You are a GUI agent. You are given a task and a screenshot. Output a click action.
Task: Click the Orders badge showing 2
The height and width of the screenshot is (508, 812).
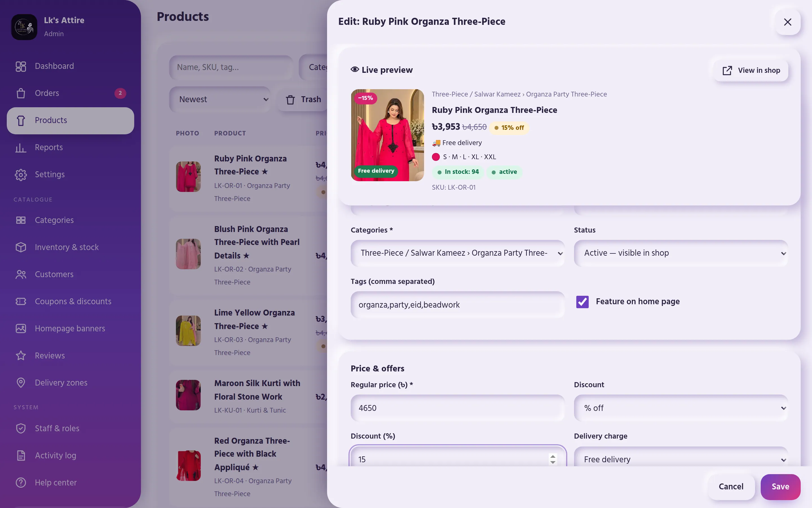[120, 93]
